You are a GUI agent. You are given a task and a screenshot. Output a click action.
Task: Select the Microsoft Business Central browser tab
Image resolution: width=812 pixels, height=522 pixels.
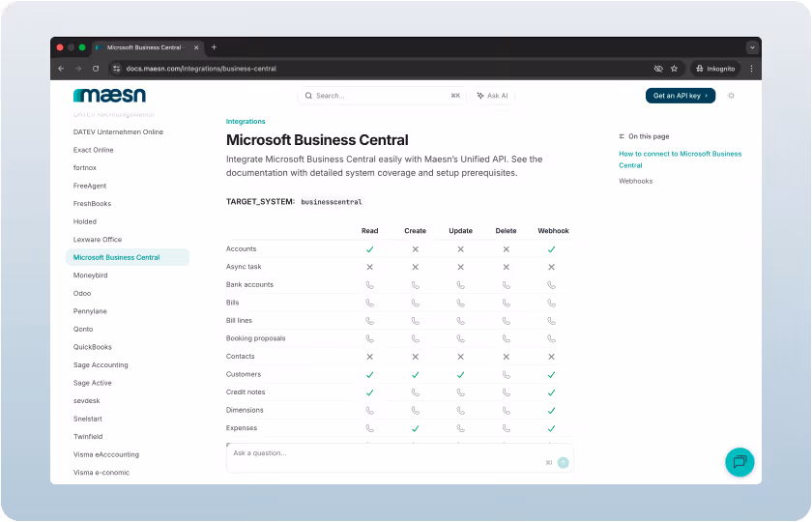pyautogui.click(x=148, y=47)
